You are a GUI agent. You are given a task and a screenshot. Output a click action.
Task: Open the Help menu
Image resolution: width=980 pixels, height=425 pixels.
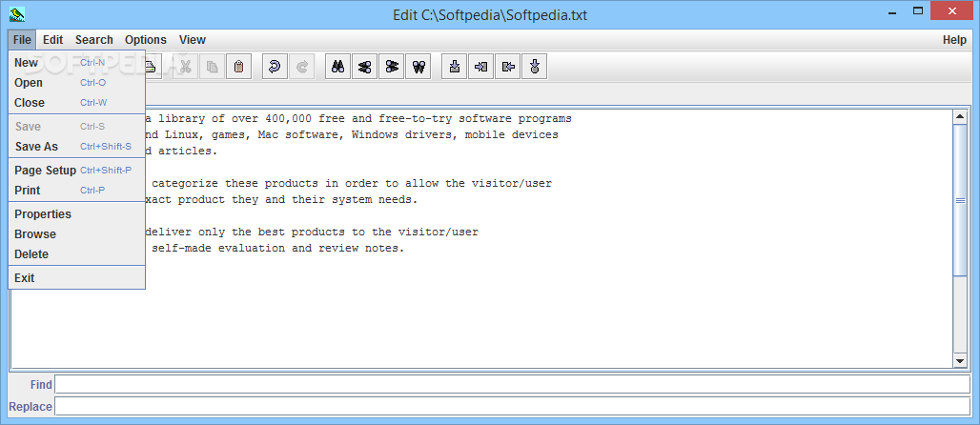point(954,39)
